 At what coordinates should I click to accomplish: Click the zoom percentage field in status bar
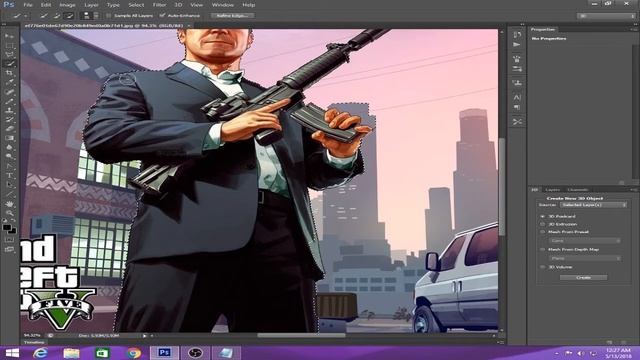32,336
